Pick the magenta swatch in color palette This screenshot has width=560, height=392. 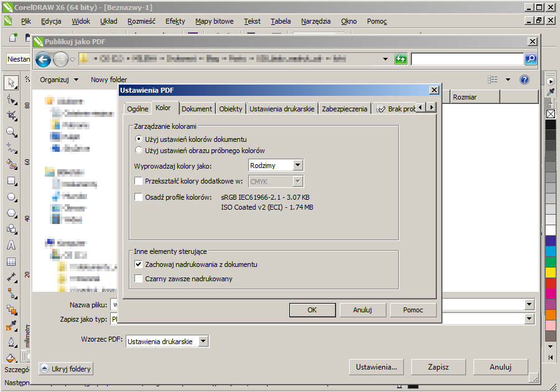551,293
